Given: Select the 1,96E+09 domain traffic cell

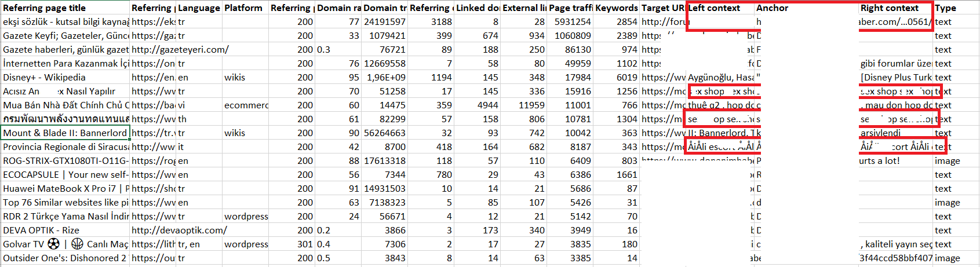Looking at the screenshot, I should tap(384, 77).
